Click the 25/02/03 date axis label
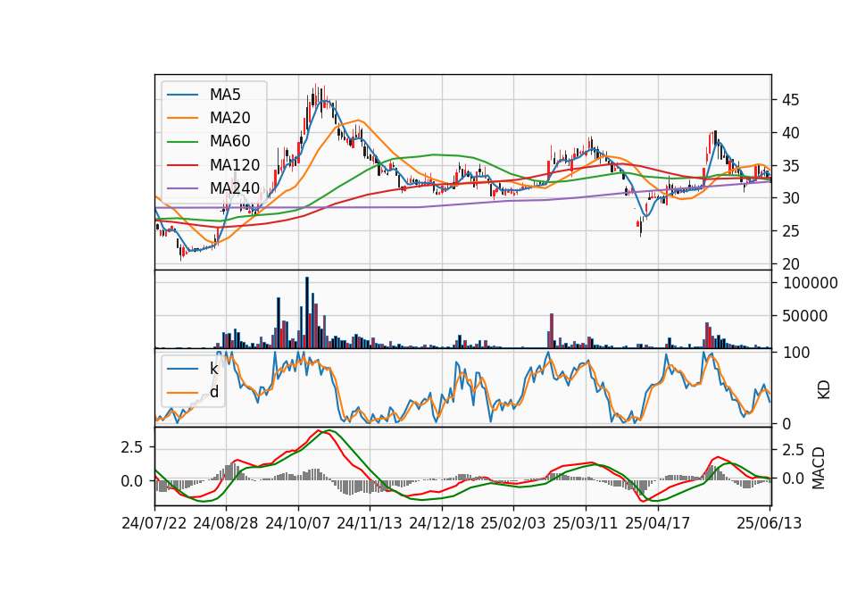This screenshot has width=857, height=616. point(513,523)
